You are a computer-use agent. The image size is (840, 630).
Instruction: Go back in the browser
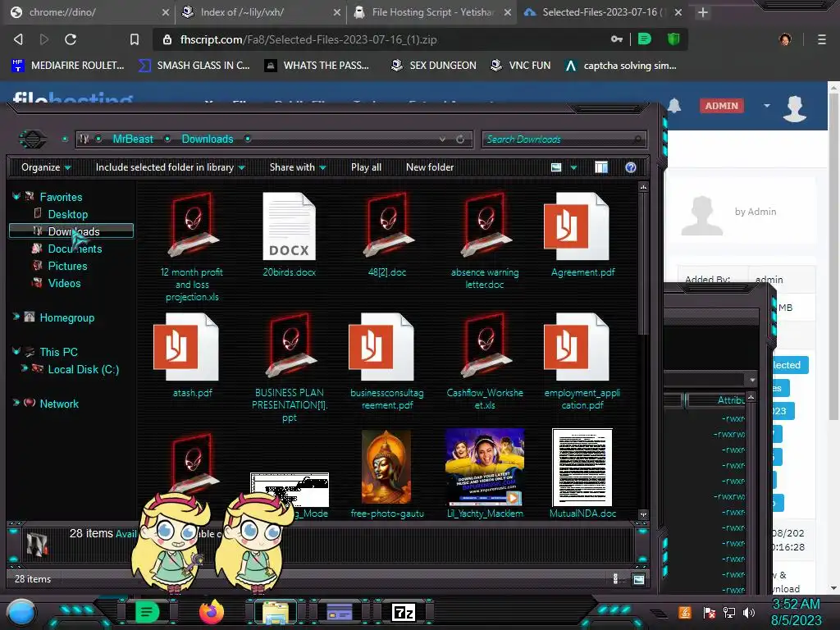point(18,39)
